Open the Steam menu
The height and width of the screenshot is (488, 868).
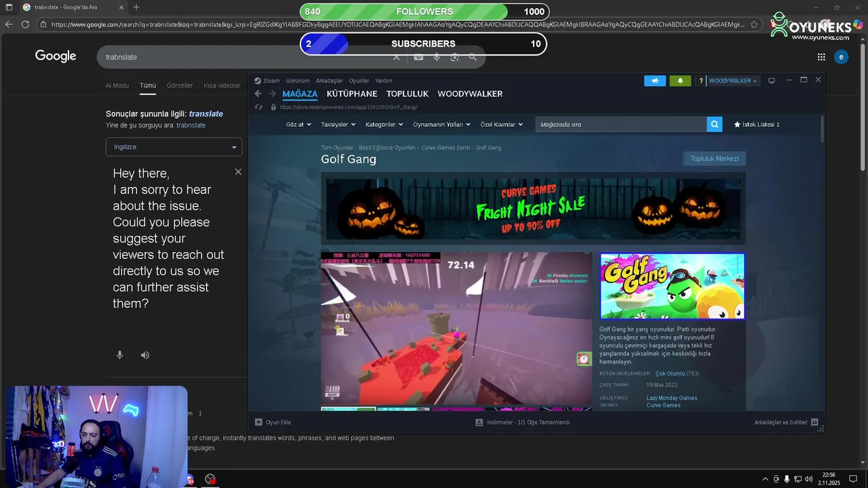[271, 81]
